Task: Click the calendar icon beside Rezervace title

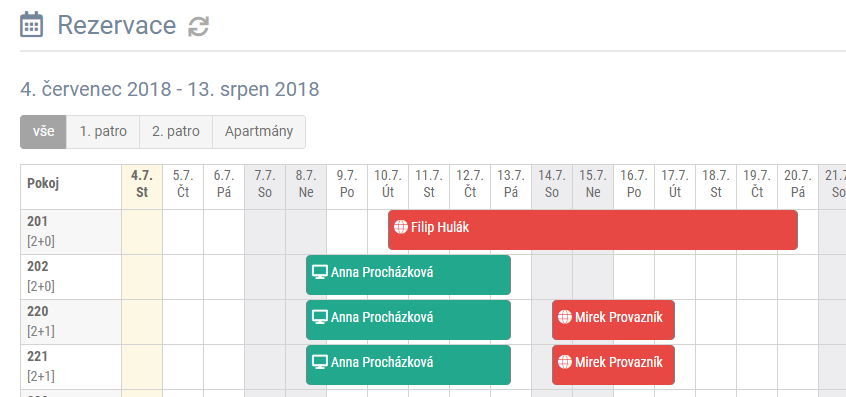Action: 31,25
